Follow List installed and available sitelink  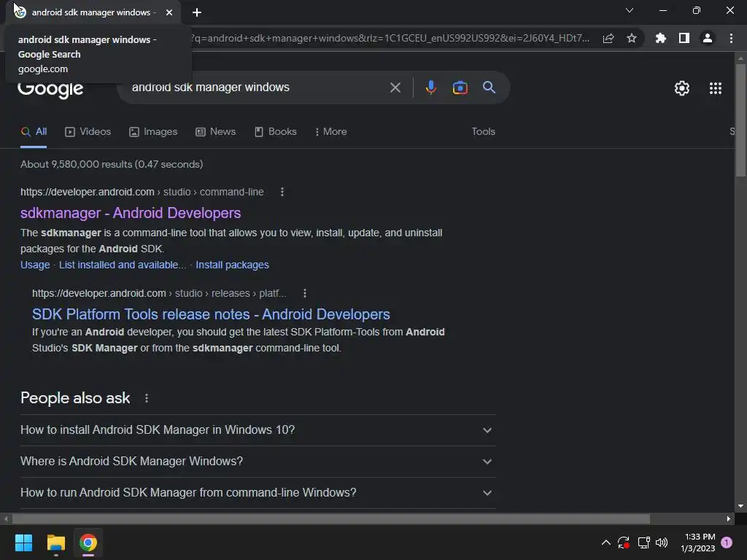click(x=123, y=265)
